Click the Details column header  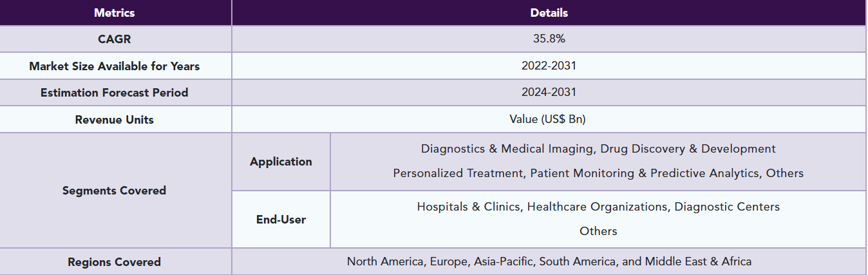point(549,12)
